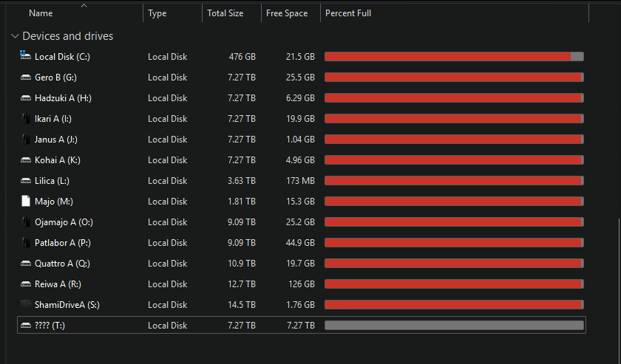Click the Devices and drives group label
The image size is (621, 364).
[68, 36]
